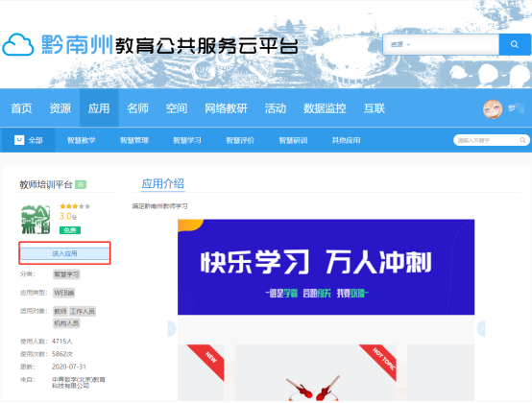Expand the 资源 search type dropdown
532x403 pixels.
400,44
